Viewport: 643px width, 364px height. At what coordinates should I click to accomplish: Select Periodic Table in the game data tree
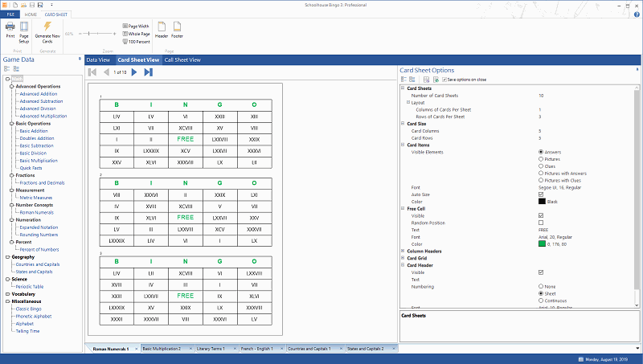31,286
